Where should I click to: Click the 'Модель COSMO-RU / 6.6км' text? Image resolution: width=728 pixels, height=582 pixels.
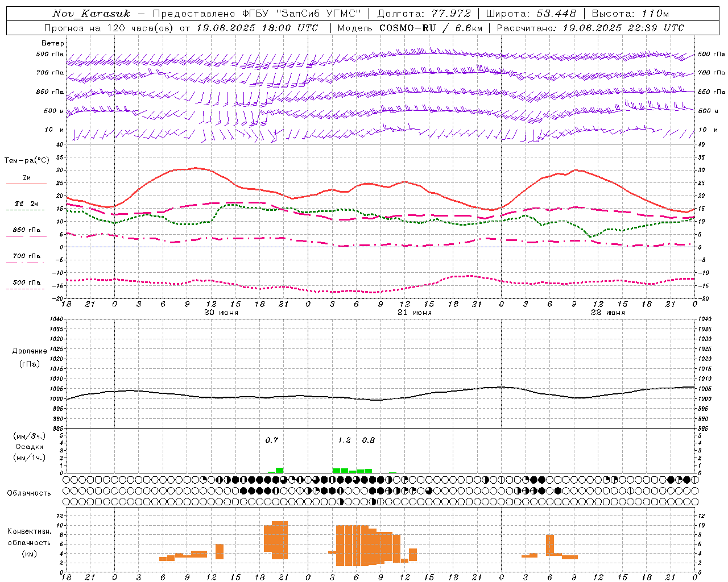pos(410,28)
